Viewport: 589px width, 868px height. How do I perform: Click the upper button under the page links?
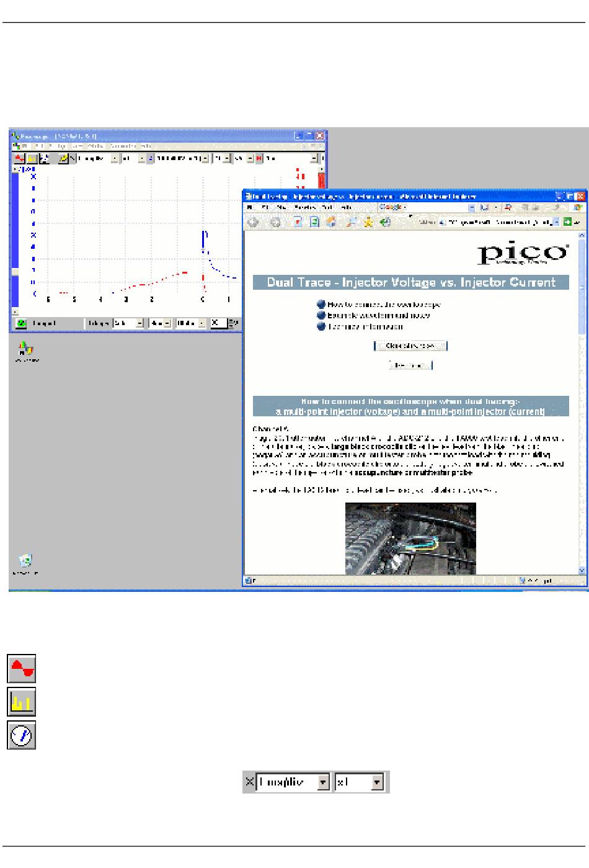click(x=410, y=346)
